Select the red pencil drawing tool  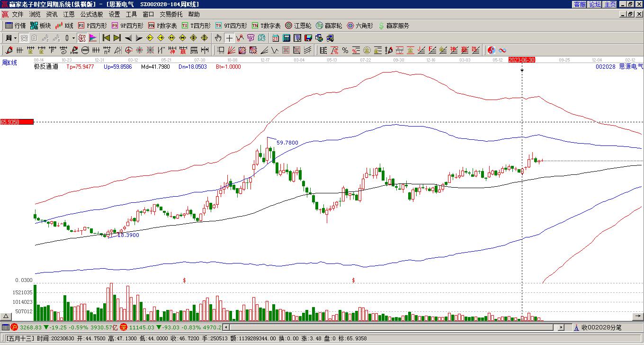point(9,50)
